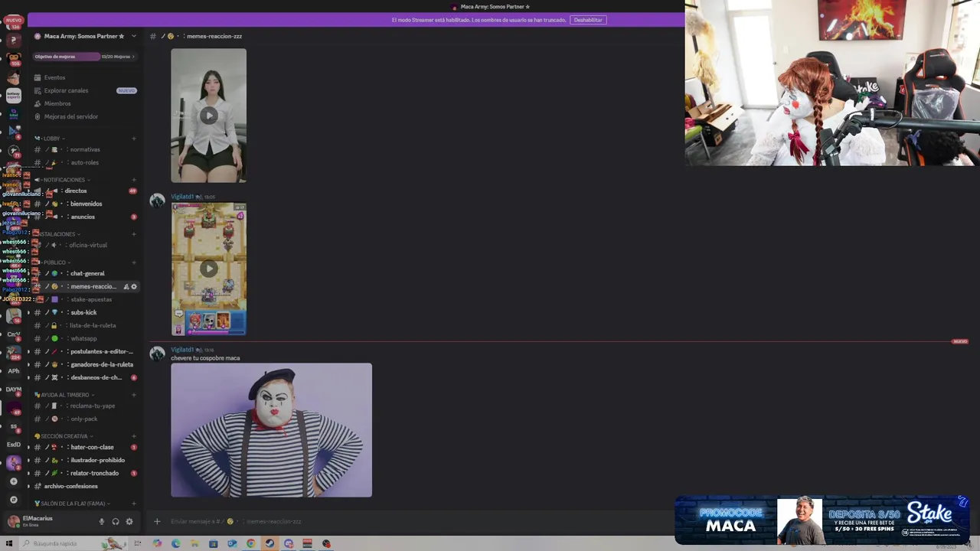
Task: Open the relator-tronchado channel
Action: 84,473
